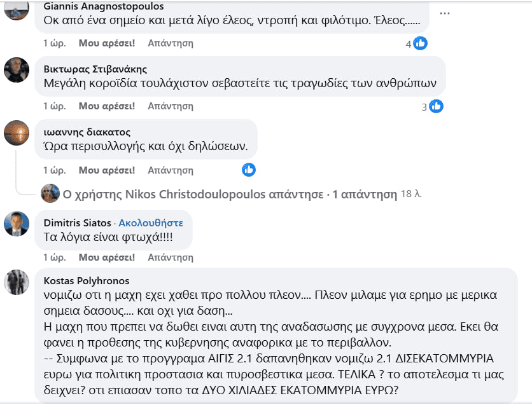
Task: Open Dimitris Siatos profile avatar
Action: click(17, 224)
